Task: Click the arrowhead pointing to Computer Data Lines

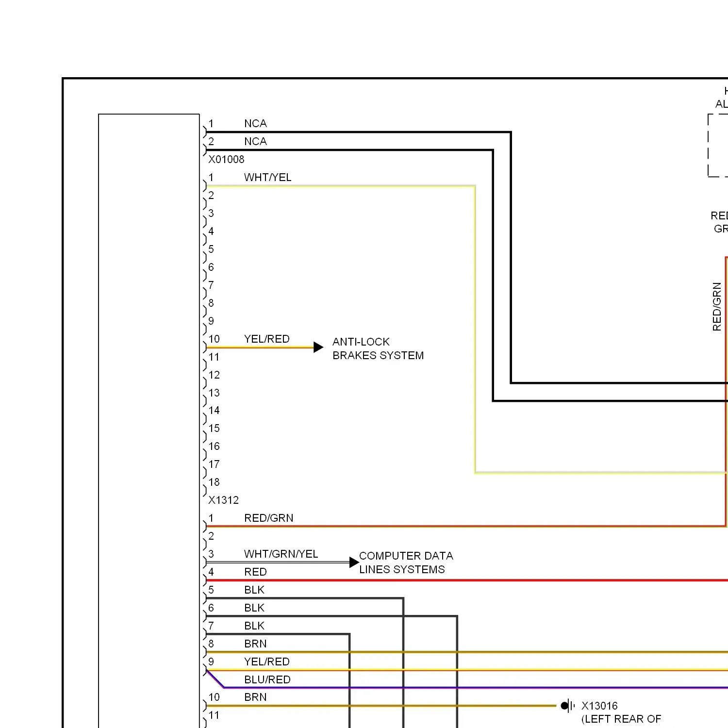Action: 354,563
